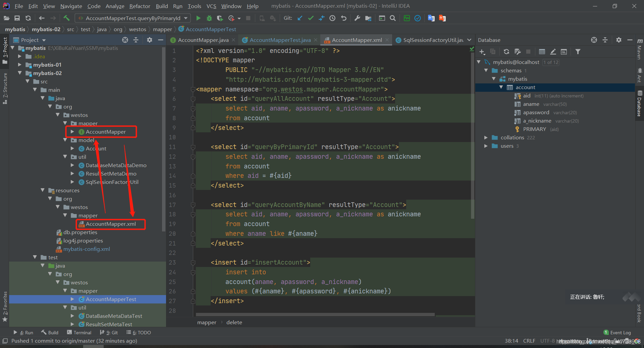Select mybatis-config.xml in project tree
This screenshot has height=348, width=644.
click(x=87, y=249)
